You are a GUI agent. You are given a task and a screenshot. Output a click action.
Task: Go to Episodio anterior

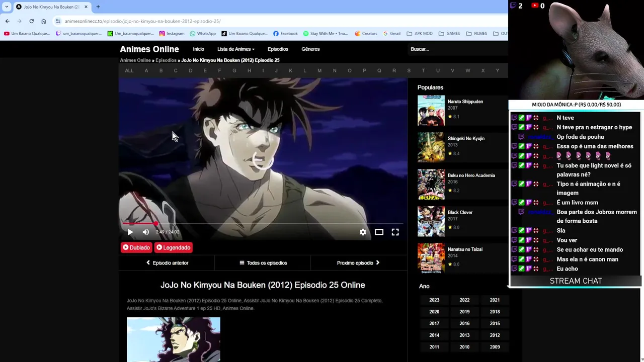click(167, 263)
